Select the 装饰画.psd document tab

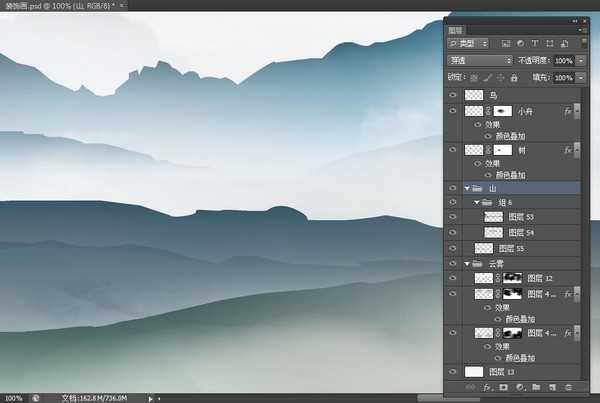coord(60,5)
